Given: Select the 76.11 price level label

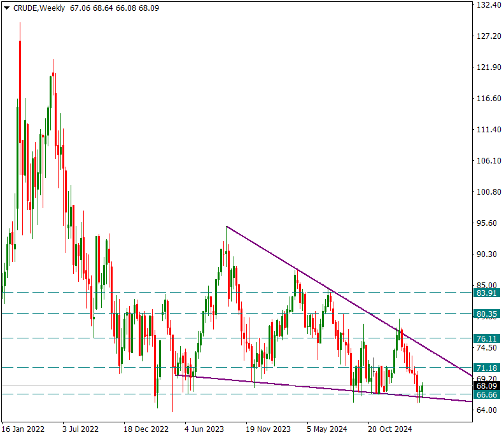Looking at the screenshot, I should (487, 338).
